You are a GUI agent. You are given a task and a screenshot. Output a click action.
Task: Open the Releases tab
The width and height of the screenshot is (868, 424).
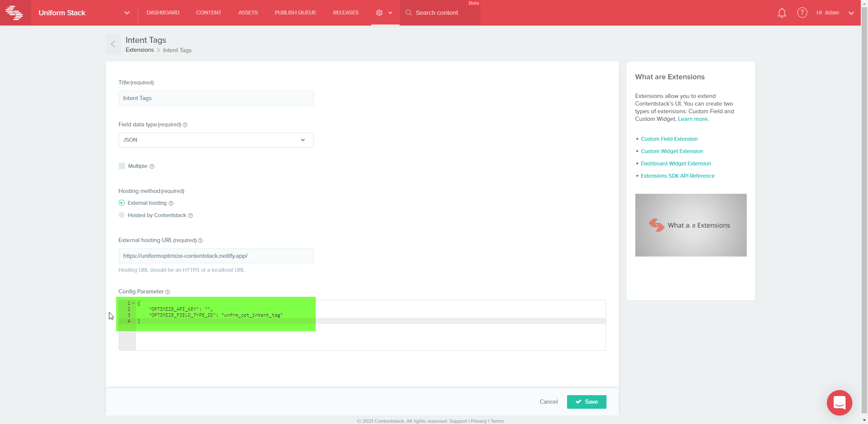pos(346,13)
